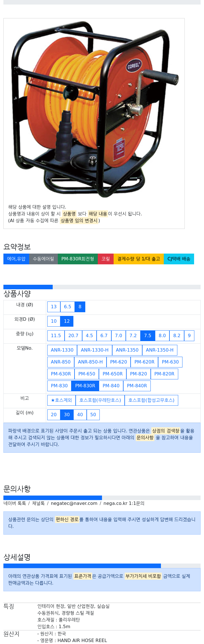
Task: Select model PM-620R
Action: pyautogui.click(x=144, y=362)
